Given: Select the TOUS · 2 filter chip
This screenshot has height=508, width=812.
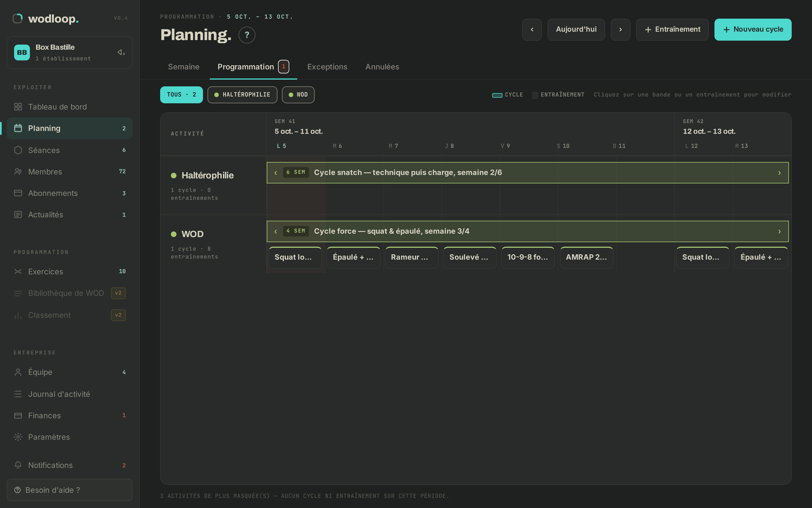Looking at the screenshot, I should [181, 95].
